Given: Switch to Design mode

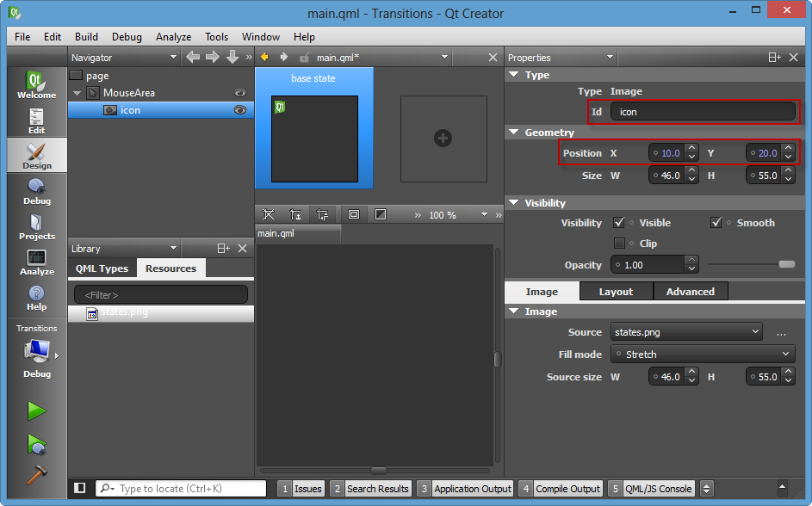Looking at the screenshot, I should tap(37, 155).
